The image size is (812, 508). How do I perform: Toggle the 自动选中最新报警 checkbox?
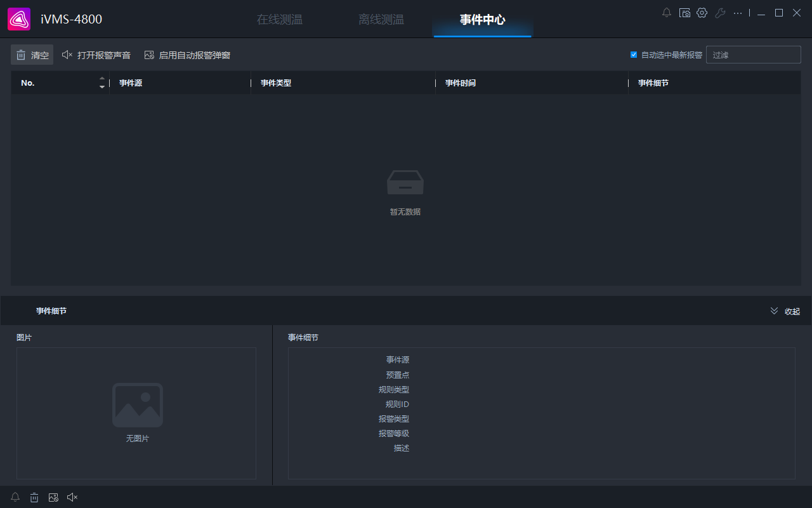click(634, 55)
